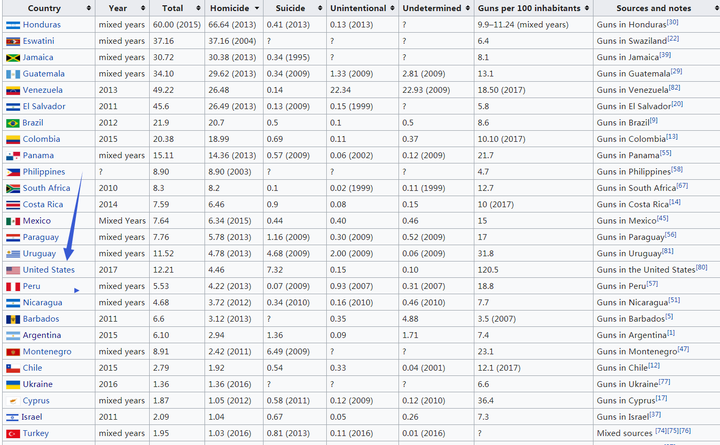Screen dimensions: 720x445
Task: Sort table by Year column arrows
Action: pos(143,8)
